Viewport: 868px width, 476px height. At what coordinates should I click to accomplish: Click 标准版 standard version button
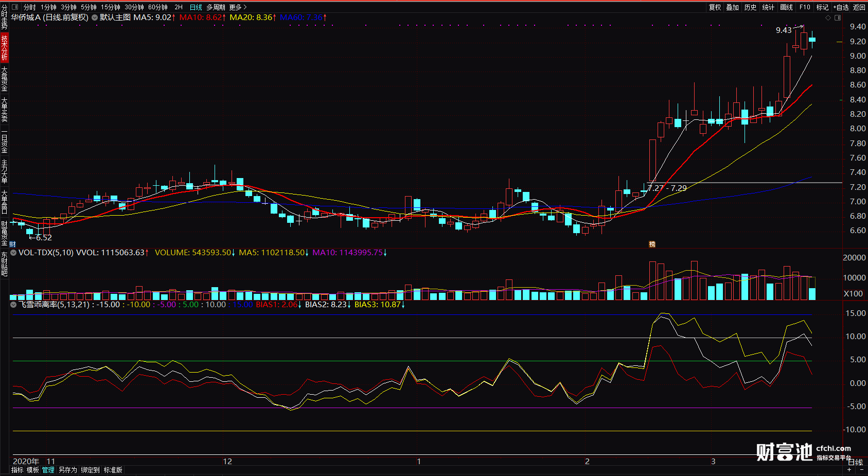[x=113, y=470]
